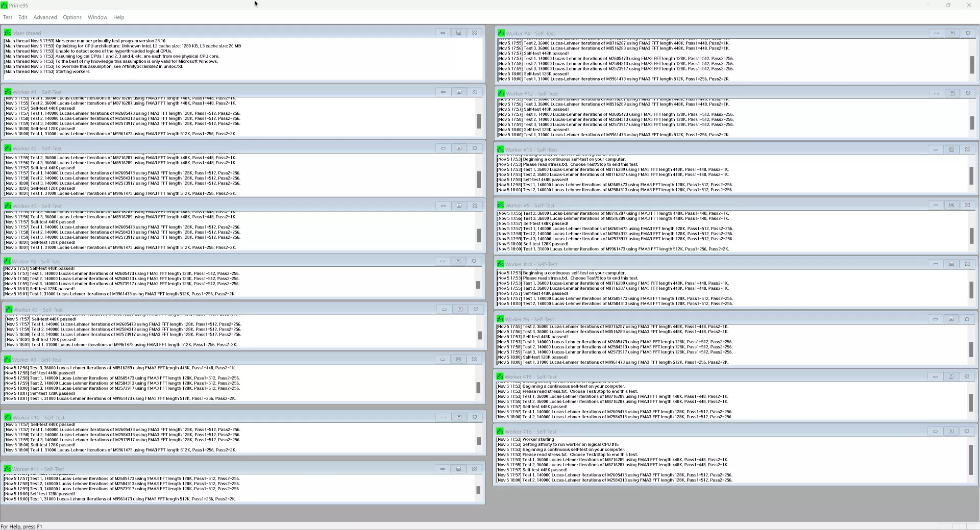980x530 pixels.
Task: Click 'Self-test 128K passed!' in Worker #10
Action: click(x=40, y=445)
